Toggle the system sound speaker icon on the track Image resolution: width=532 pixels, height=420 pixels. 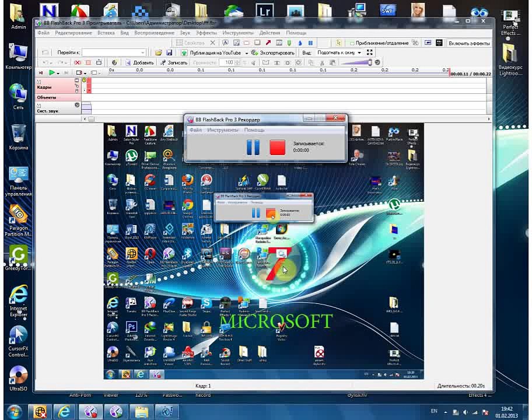tap(77, 105)
